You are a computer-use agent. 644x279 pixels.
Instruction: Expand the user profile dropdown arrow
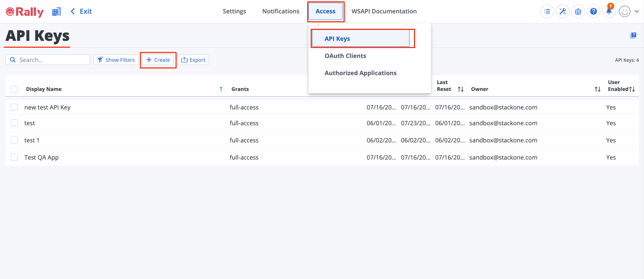[637, 11]
